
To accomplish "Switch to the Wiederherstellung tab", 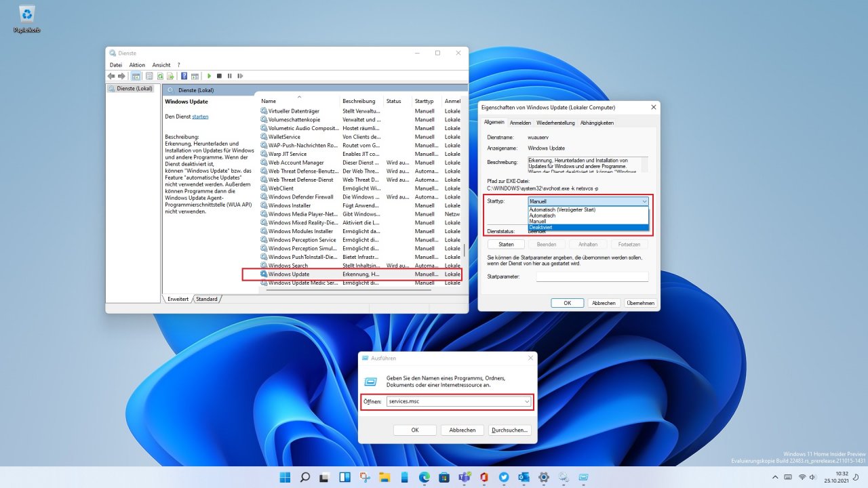I will point(555,123).
